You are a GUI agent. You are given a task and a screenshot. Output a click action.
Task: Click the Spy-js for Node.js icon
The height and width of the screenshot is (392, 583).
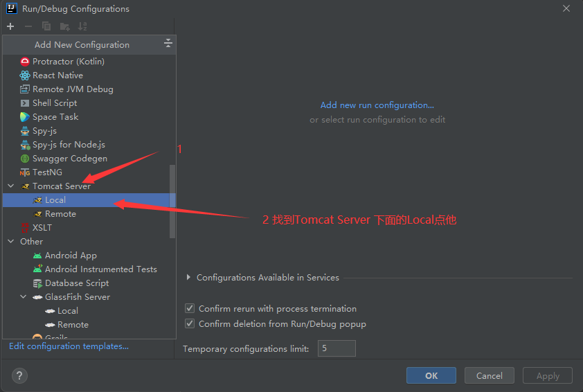[x=25, y=145]
